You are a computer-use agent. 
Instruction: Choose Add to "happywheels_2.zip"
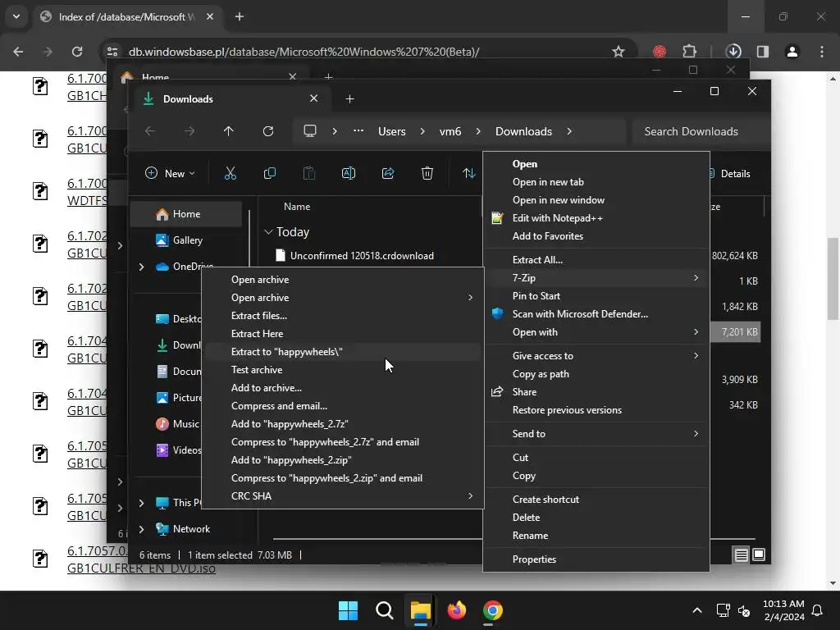(342, 459)
